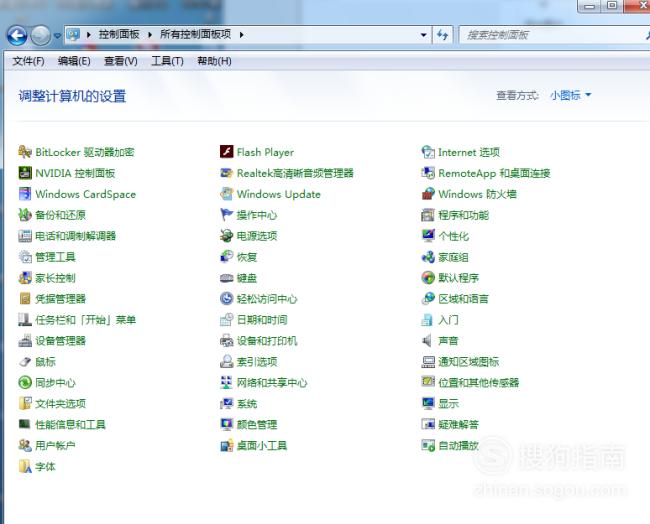Click the 控制面板 breadcrumb

(x=119, y=34)
